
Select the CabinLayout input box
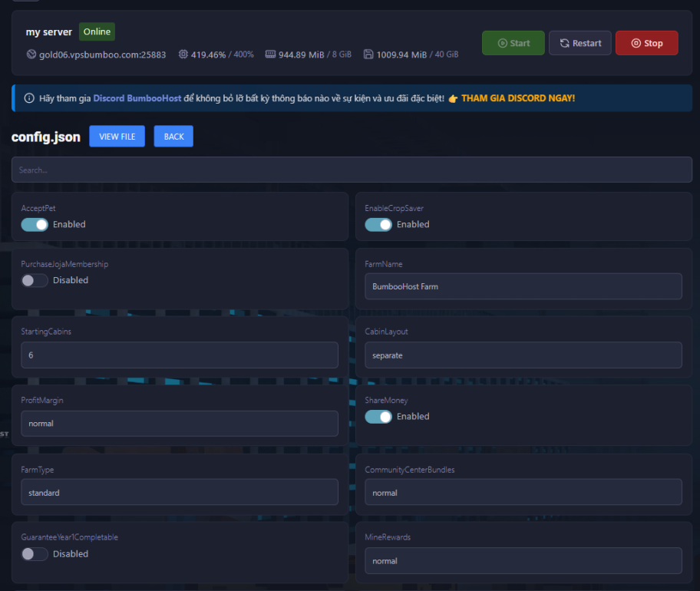point(523,355)
